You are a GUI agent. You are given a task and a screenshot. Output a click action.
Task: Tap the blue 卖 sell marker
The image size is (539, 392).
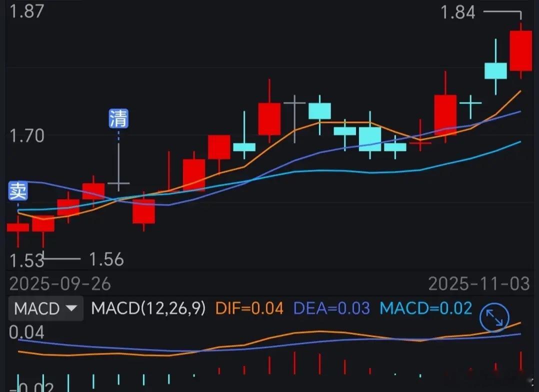(18, 191)
